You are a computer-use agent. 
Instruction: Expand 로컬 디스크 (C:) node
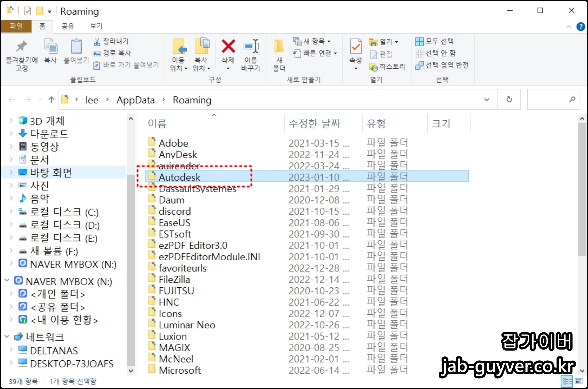click(11, 212)
